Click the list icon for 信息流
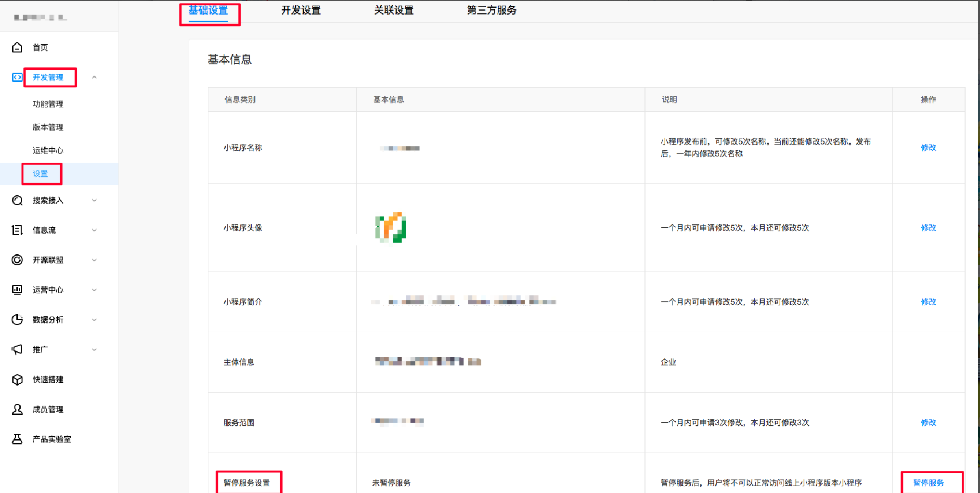 point(17,230)
